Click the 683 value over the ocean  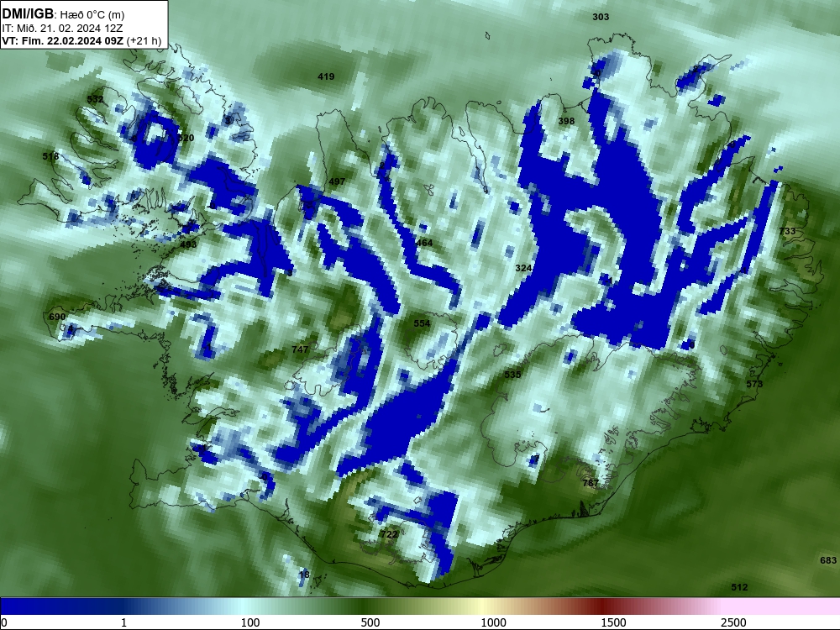[828, 560]
